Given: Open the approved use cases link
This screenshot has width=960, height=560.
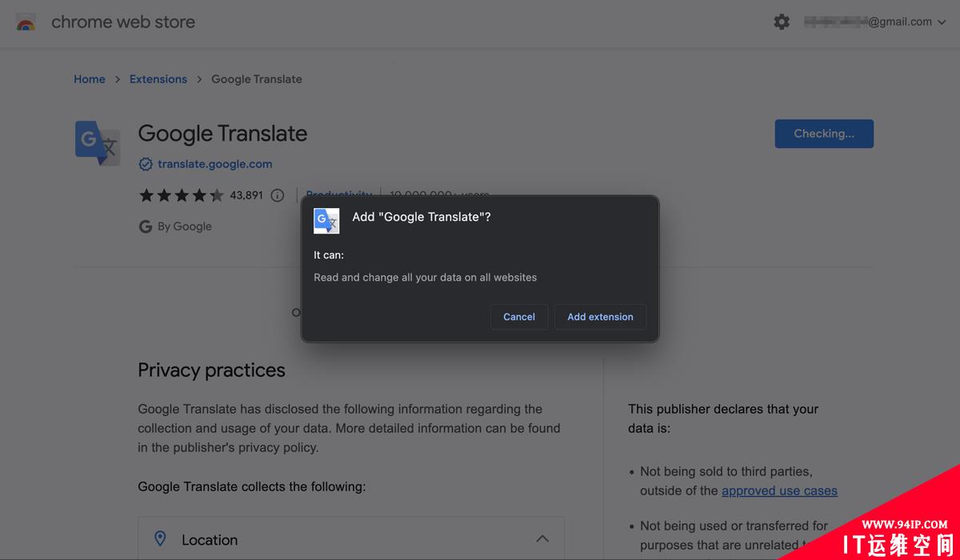Looking at the screenshot, I should [779, 490].
